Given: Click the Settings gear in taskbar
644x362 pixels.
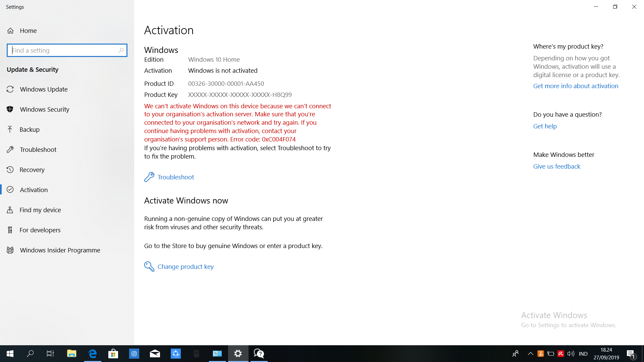Looking at the screenshot, I should [238, 354].
